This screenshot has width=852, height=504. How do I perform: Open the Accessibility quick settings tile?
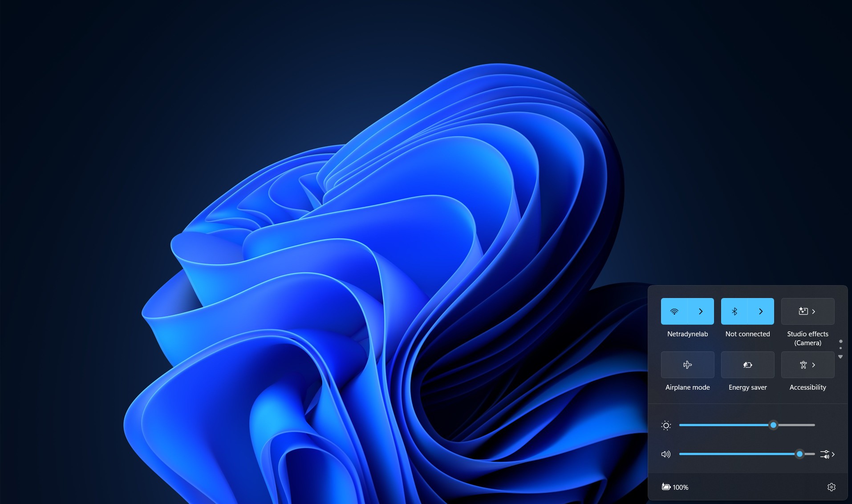pos(807,365)
